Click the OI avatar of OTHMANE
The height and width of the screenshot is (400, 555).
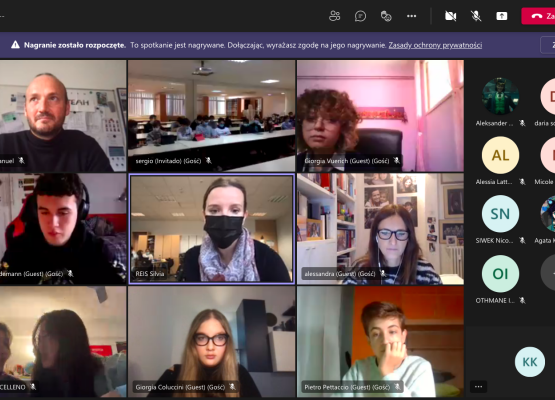500,274
